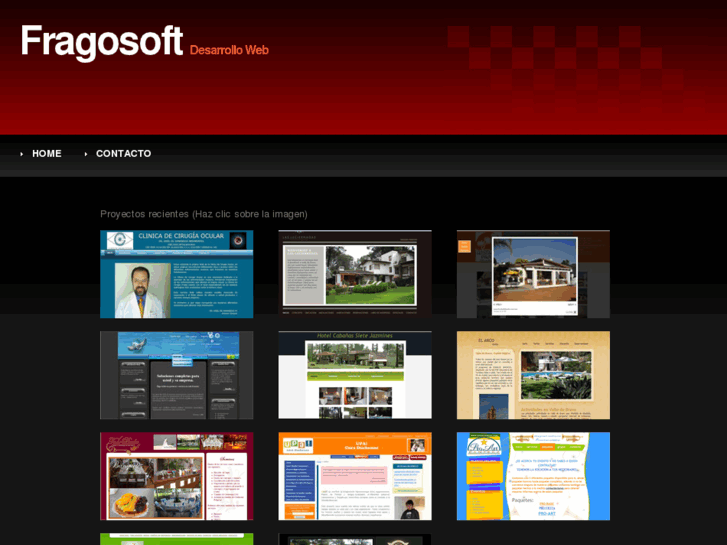This screenshot has height=545, width=727.
Task: Click the Desarrollo Web tagline
Action: (229, 50)
